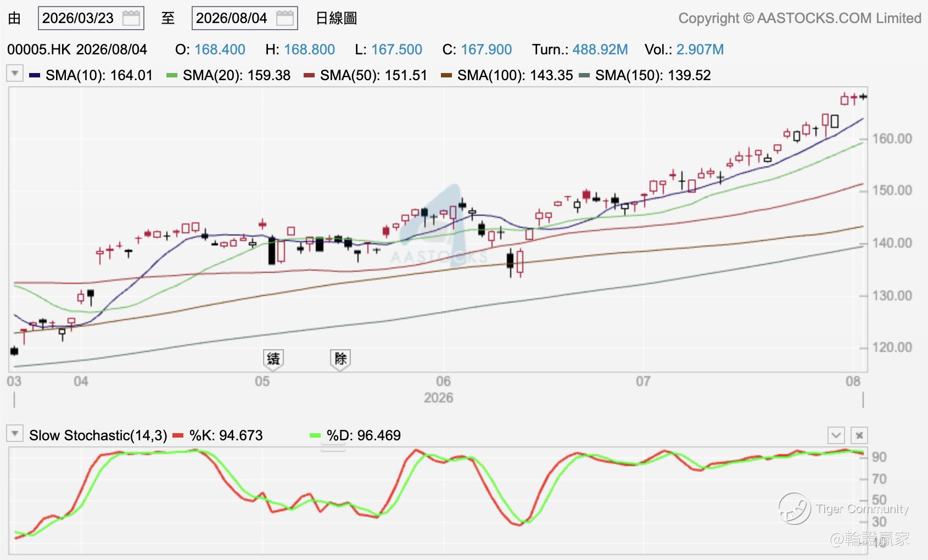Click the 05 month axis label
The image size is (928, 560).
[262, 381]
